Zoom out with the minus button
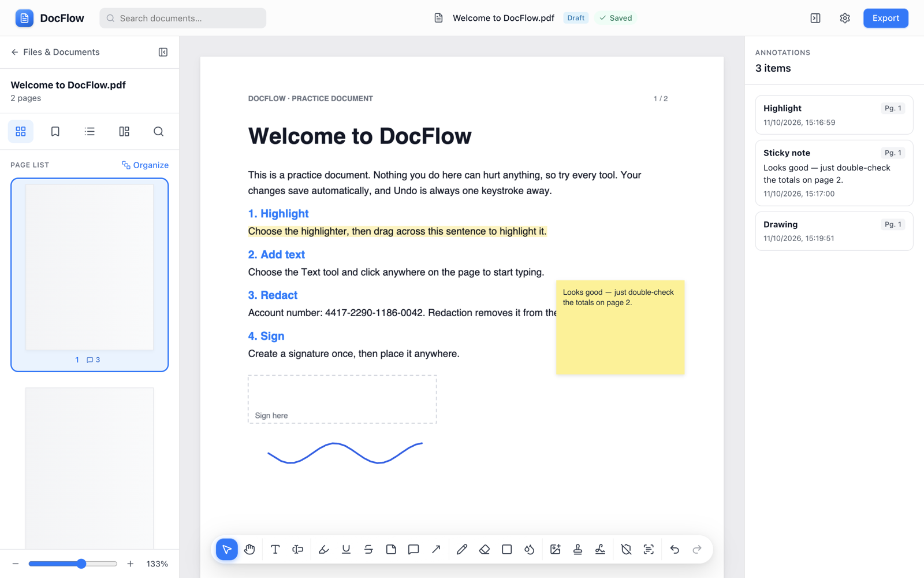Screen dimensions: 924x578 [x=16, y=564]
